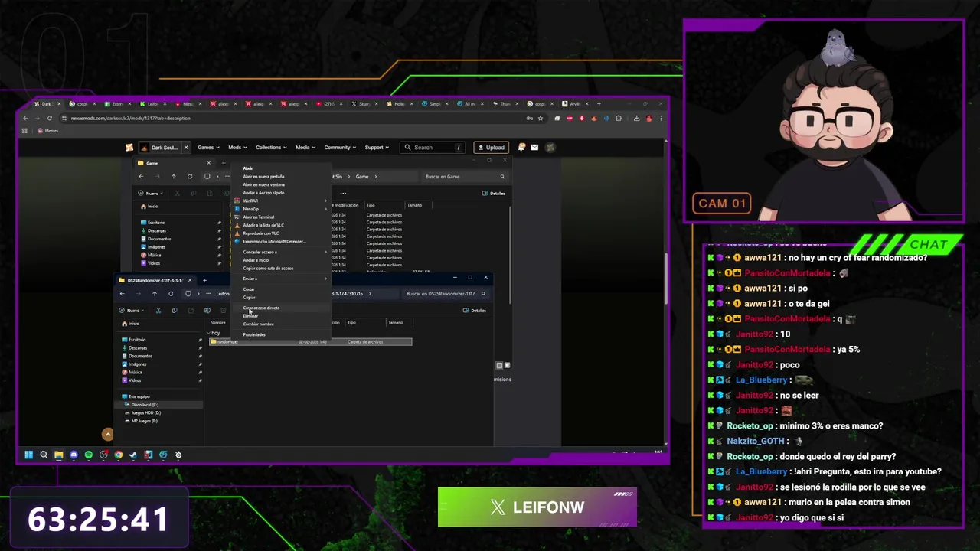Toggle Detalles pane in Game window
980x551 pixels.
pos(494,193)
